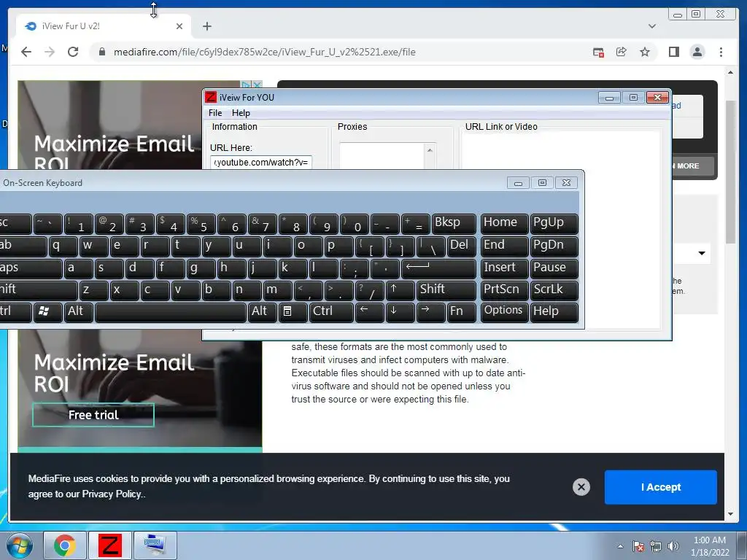Tap the Del key on On-Screen Keyboard

click(462, 246)
